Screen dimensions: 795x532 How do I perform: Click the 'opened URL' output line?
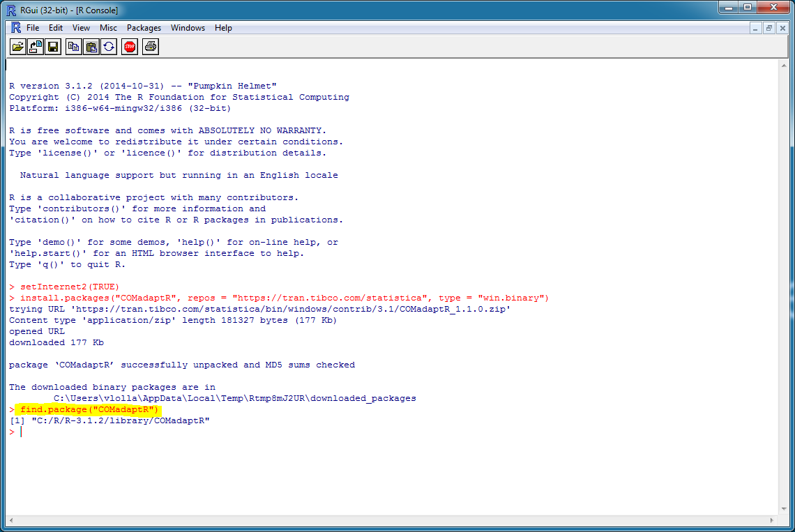click(37, 331)
